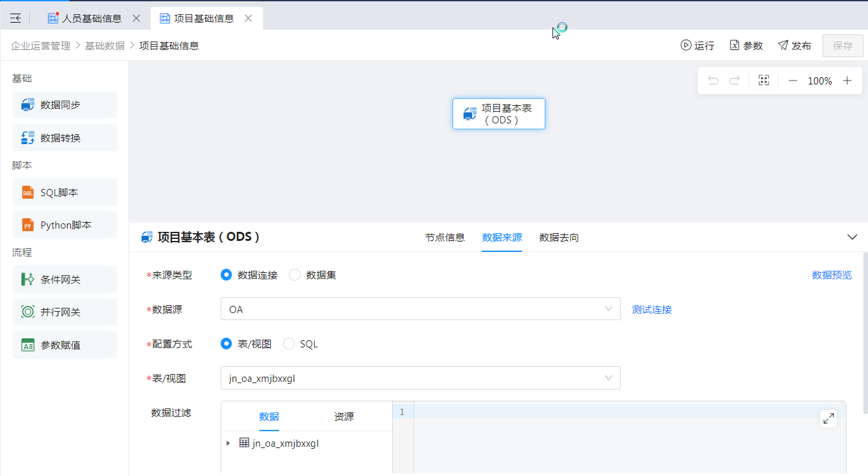
Task: Select the Python脚本 node icon
Action: pyautogui.click(x=28, y=225)
